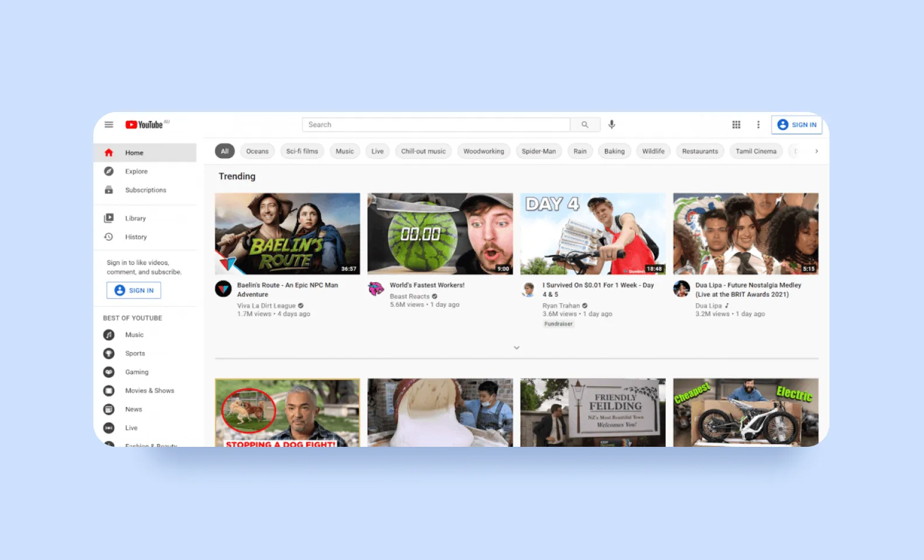Click channel name Viva La Dirt League
Image resolution: width=924 pixels, height=560 pixels.
click(266, 306)
